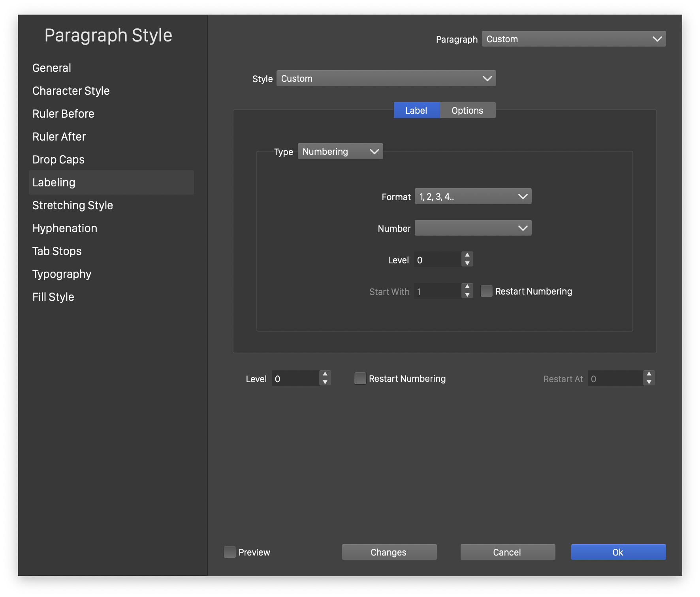Open the Type dropdown set to Numbering
This screenshot has width=700, height=597.
coord(340,152)
